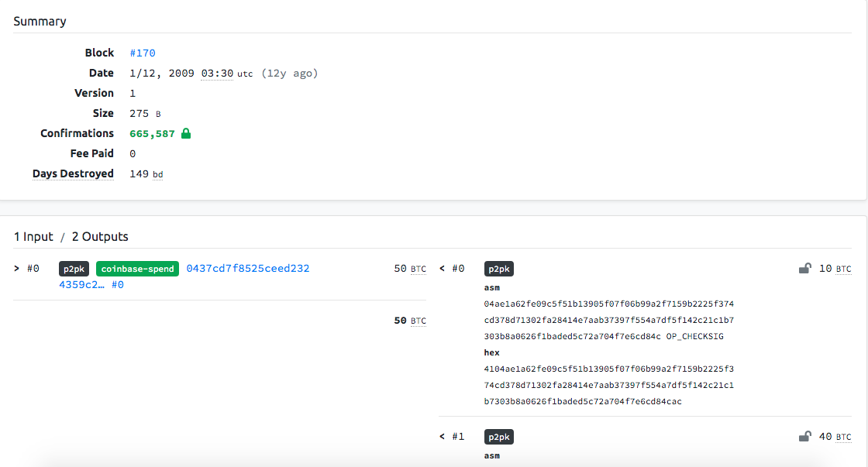
Task: Open the 0437cd7f8525ceed232 transaction link
Action: 248,269
